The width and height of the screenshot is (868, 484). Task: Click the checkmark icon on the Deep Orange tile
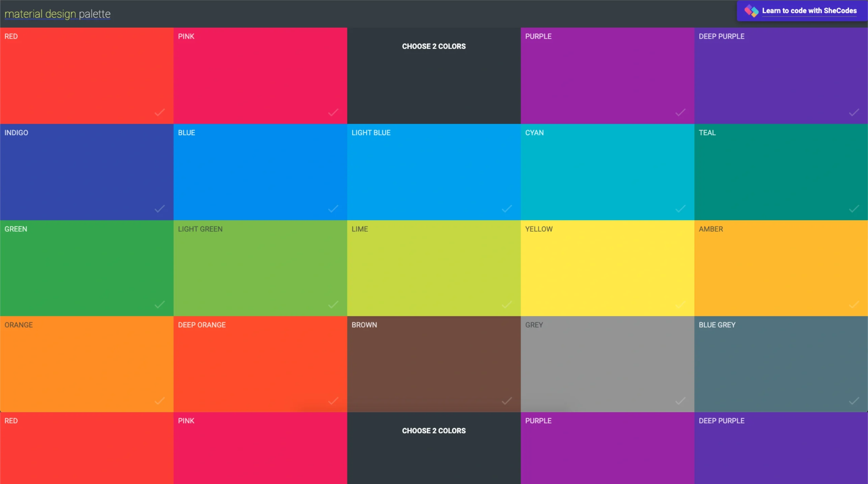pyautogui.click(x=333, y=401)
